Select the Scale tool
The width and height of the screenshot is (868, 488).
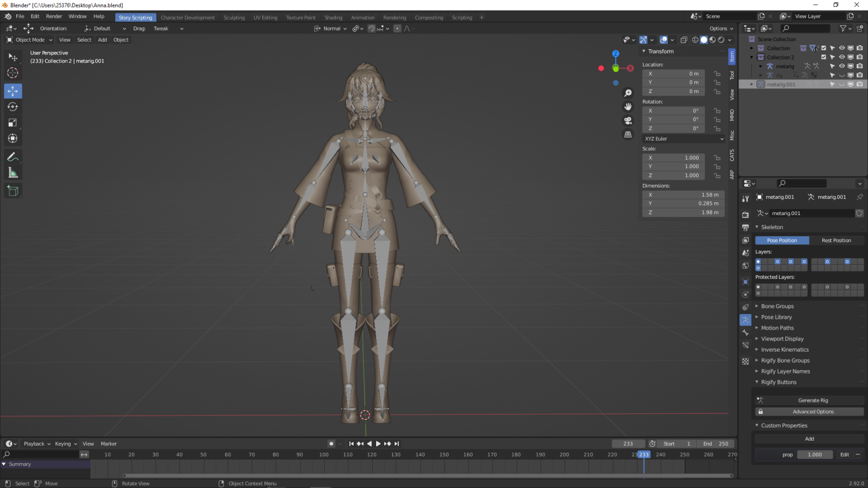13,123
